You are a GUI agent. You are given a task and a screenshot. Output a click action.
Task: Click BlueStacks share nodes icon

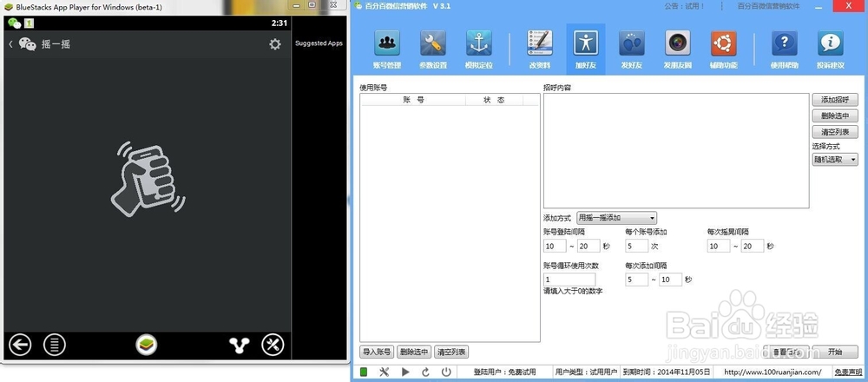(x=240, y=345)
